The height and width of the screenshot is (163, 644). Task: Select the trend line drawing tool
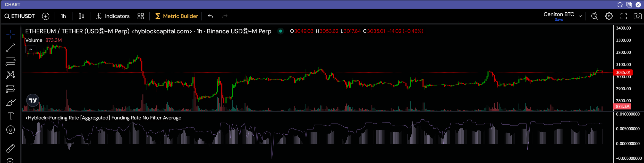(11, 48)
